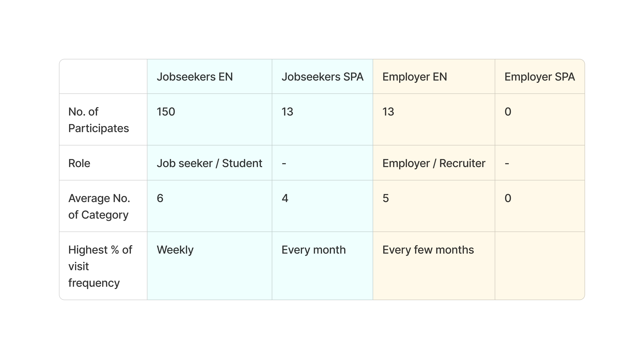Select the average category value 4
The width and height of the screenshot is (644, 359).
285,198
